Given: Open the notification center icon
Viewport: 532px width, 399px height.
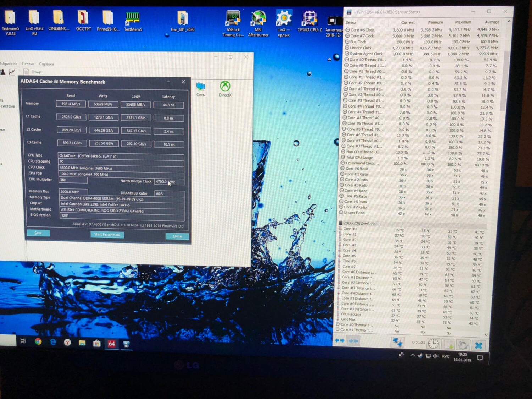Looking at the screenshot, I should (x=480, y=358).
